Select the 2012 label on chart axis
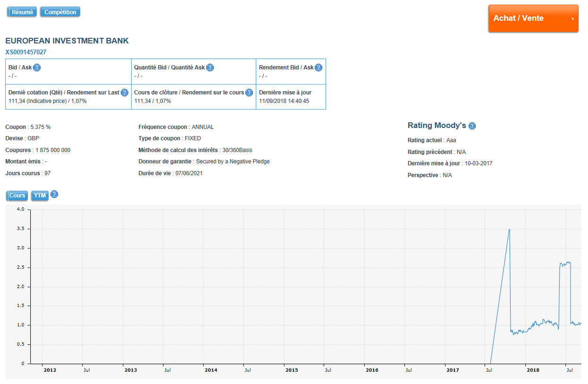588x384 pixels. 50,370
